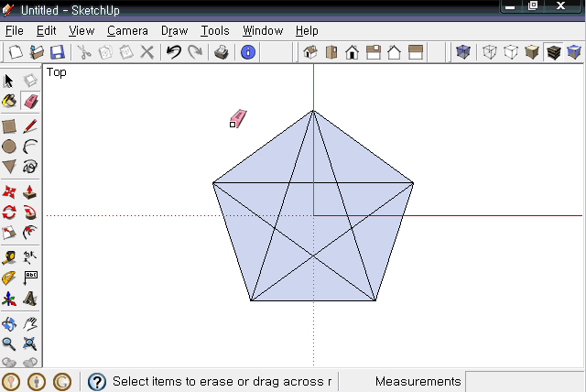Viewport: 586px width, 392px height.
Task: Select the Zoom Extents tool
Action: click(x=30, y=343)
